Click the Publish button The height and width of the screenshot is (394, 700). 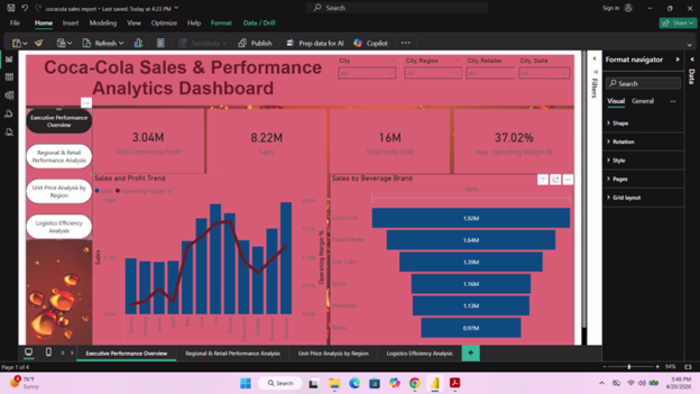point(255,43)
